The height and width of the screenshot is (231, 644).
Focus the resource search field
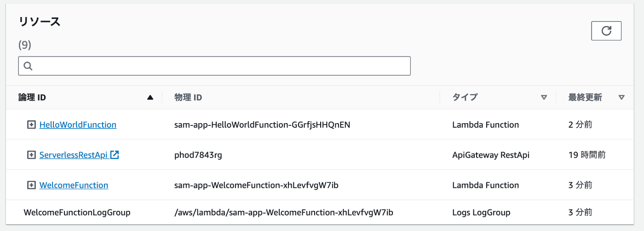click(214, 66)
